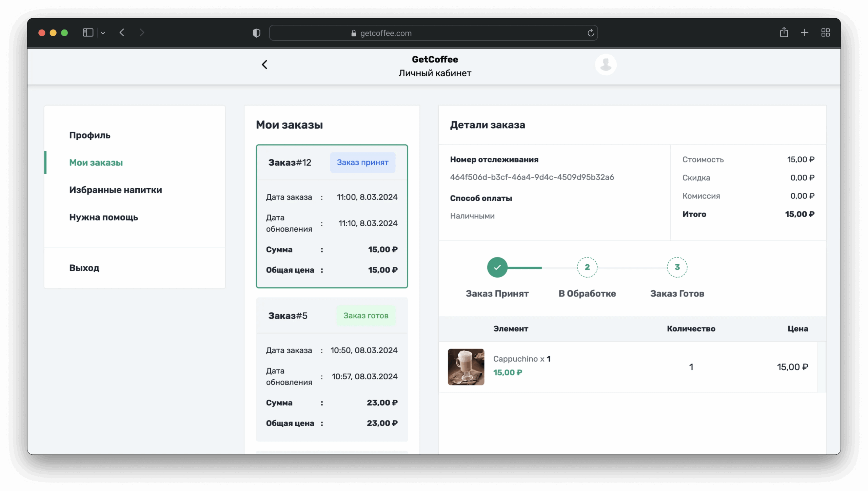
Task: Select Избранные напитки in sidebar
Action: [x=116, y=190]
